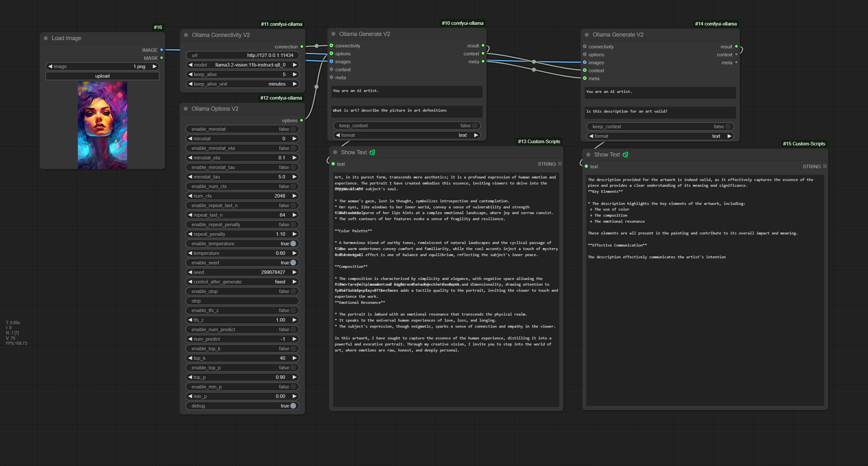This screenshot has height=466, width=868.
Task: Click the green Show Text #13 logo icon
Action: [372, 153]
